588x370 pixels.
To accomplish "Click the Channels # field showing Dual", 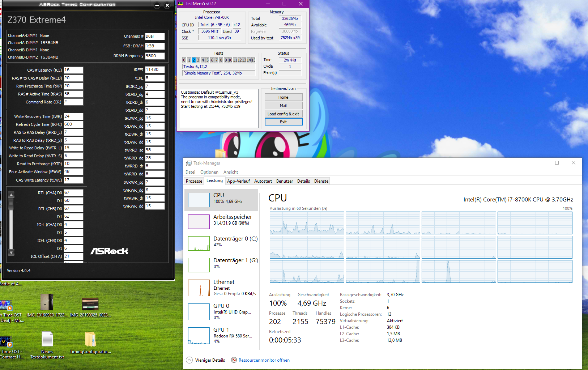I will coord(155,37).
